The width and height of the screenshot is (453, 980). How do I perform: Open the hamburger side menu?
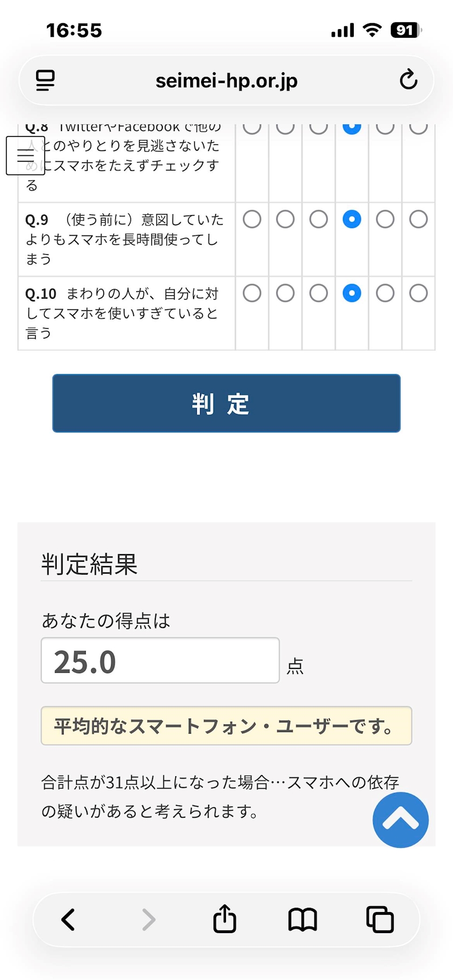coord(25,156)
